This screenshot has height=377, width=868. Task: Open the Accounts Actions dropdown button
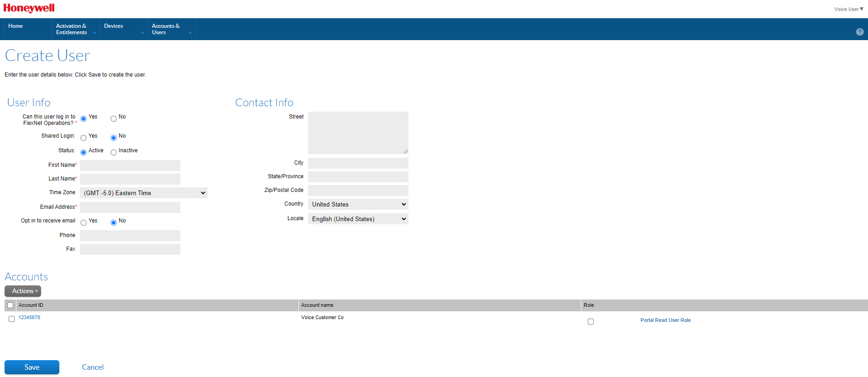coord(23,291)
